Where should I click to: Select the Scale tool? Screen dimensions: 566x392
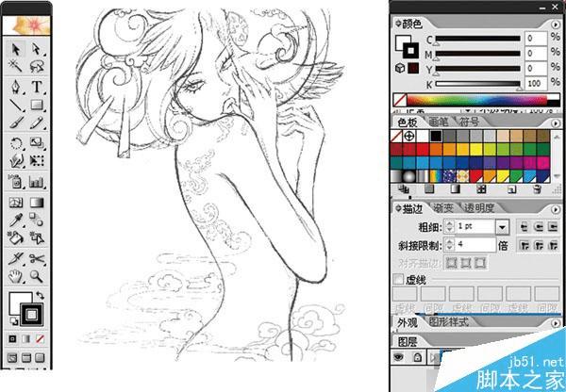(x=37, y=143)
